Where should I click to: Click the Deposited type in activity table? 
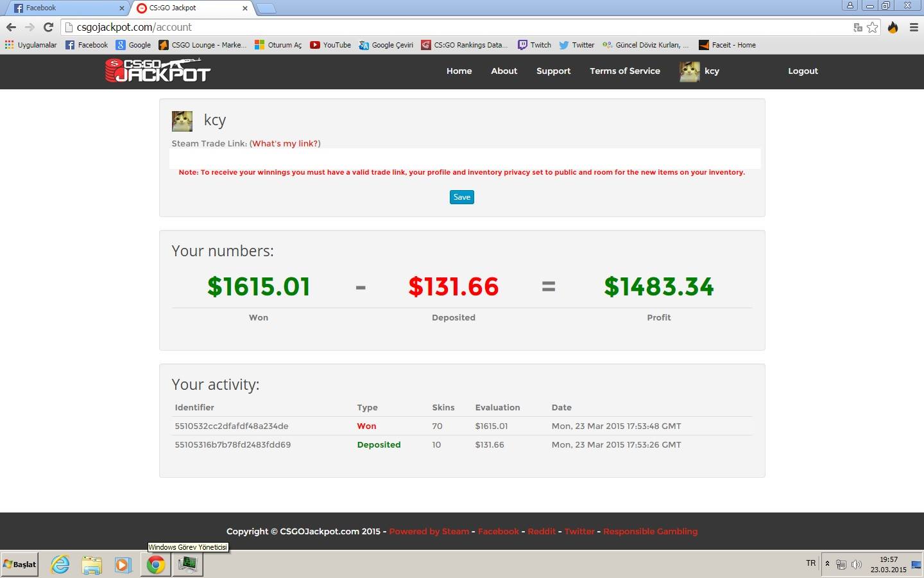pos(379,444)
